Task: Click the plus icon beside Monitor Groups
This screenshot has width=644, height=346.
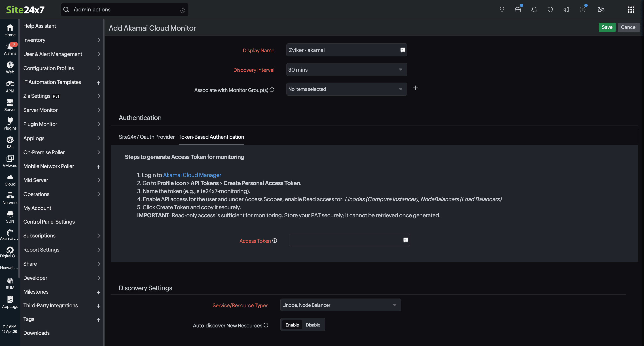Action: tap(415, 88)
